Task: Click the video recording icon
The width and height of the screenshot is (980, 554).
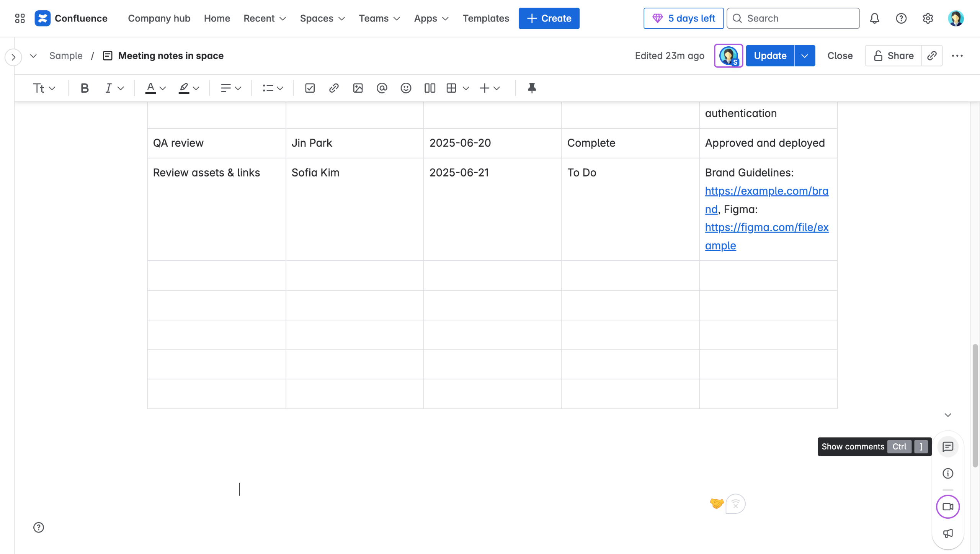Action: coord(948,507)
